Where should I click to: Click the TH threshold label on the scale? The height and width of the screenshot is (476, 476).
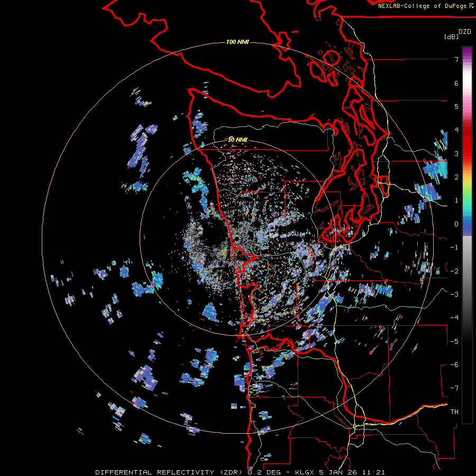454,412
